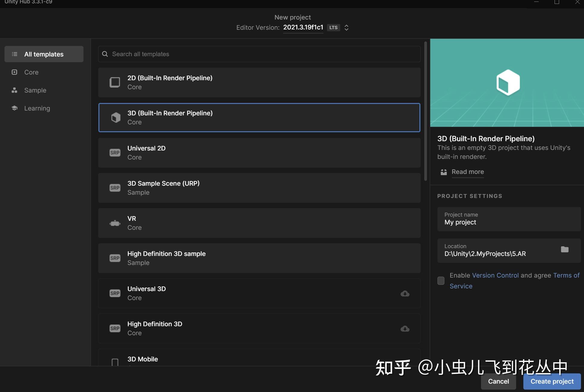584x392 pixels.
Task: Click the All templates list icon
Action: pyautogui.click(x=14, y=54)
